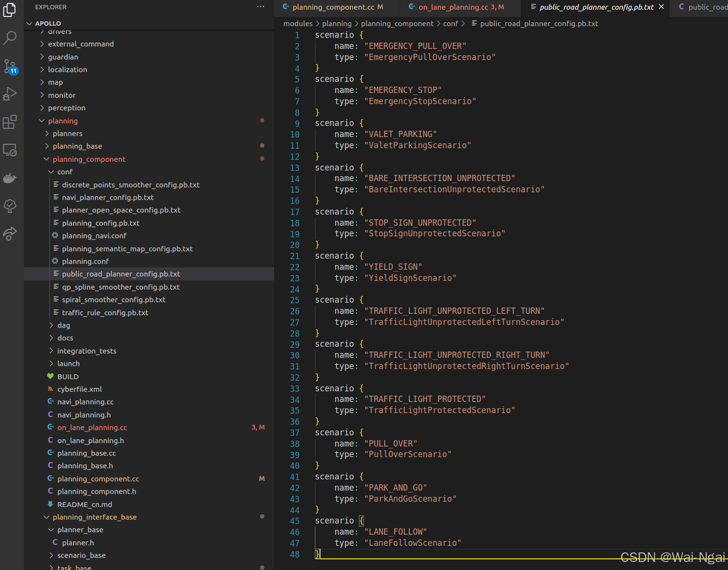This screenshot has height=570, width=728.
Task: Click the Views and More Actions ellipsis
Action: (x=260, y=6)
